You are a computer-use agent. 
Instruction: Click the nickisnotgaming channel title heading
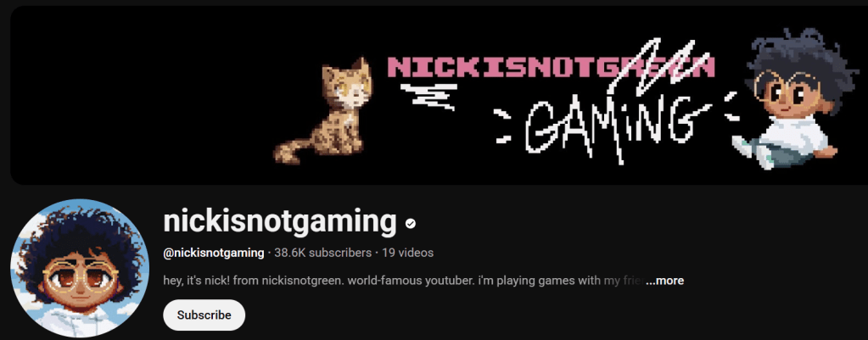point(280,222)
